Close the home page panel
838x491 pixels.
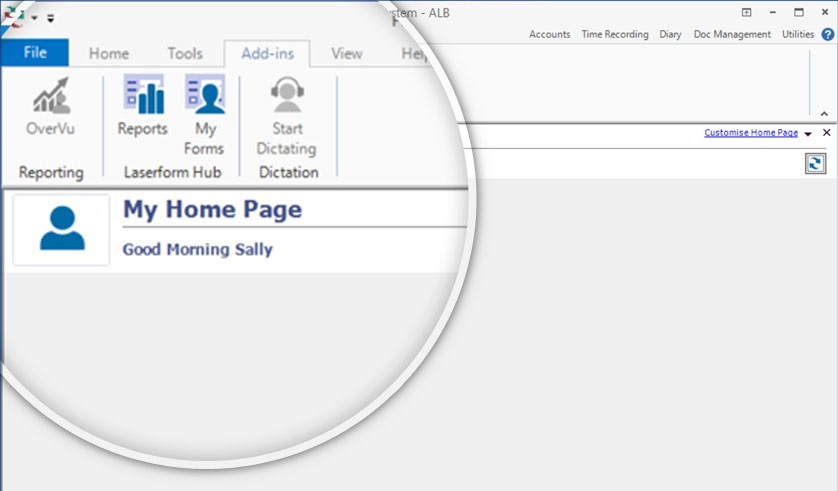[x=826, y=133]
